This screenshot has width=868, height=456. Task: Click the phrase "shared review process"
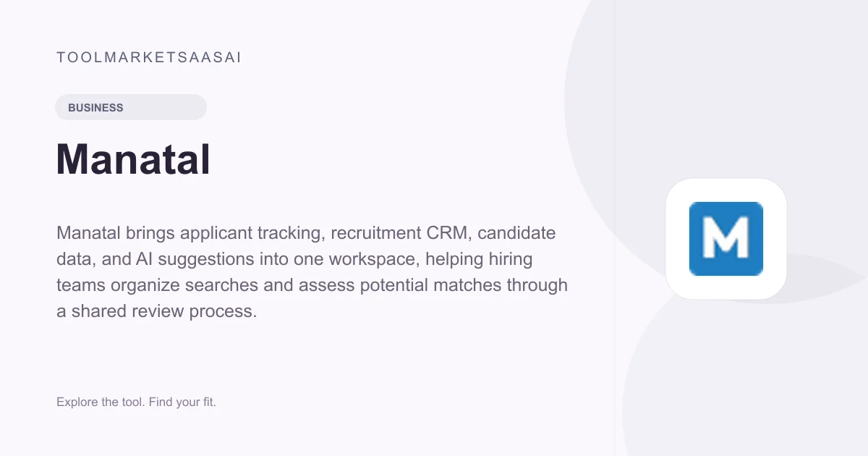coord(164,311)
